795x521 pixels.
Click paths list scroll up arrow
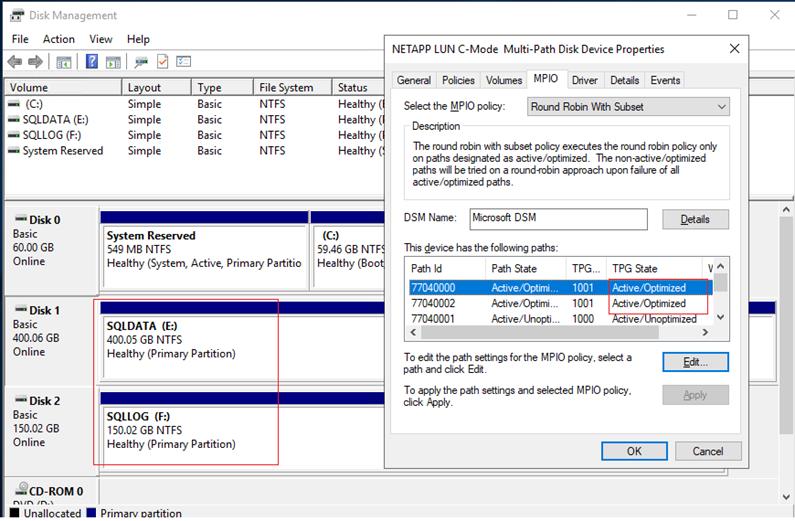(721, 266)
